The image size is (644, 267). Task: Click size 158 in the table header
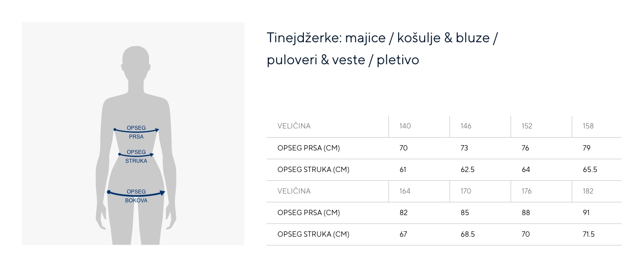point(588,126)
